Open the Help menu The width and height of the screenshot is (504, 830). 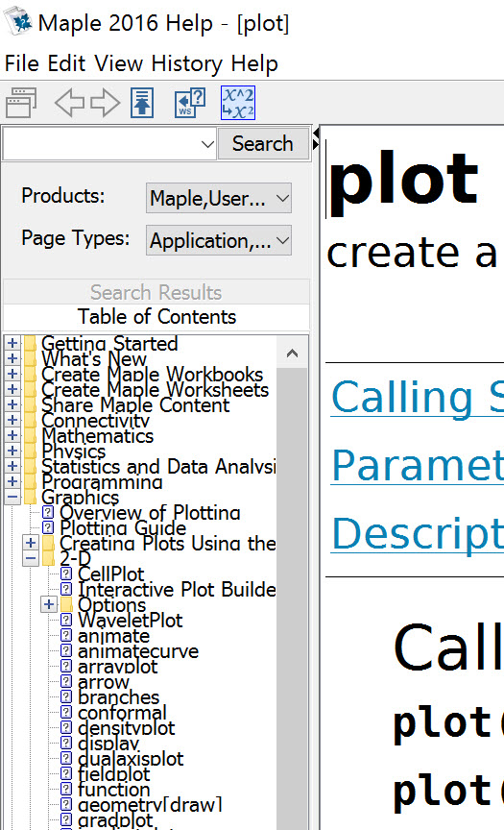[254, 63]
